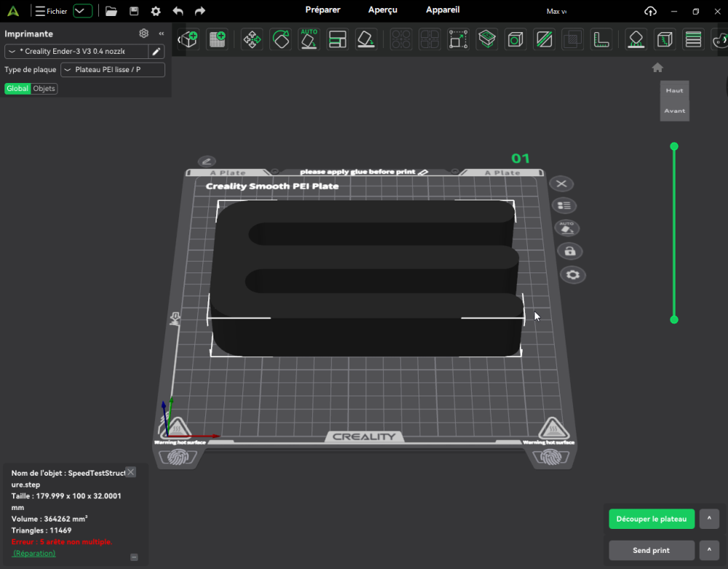
Task: Select the Lay on face tool
Action: [366, 39]
